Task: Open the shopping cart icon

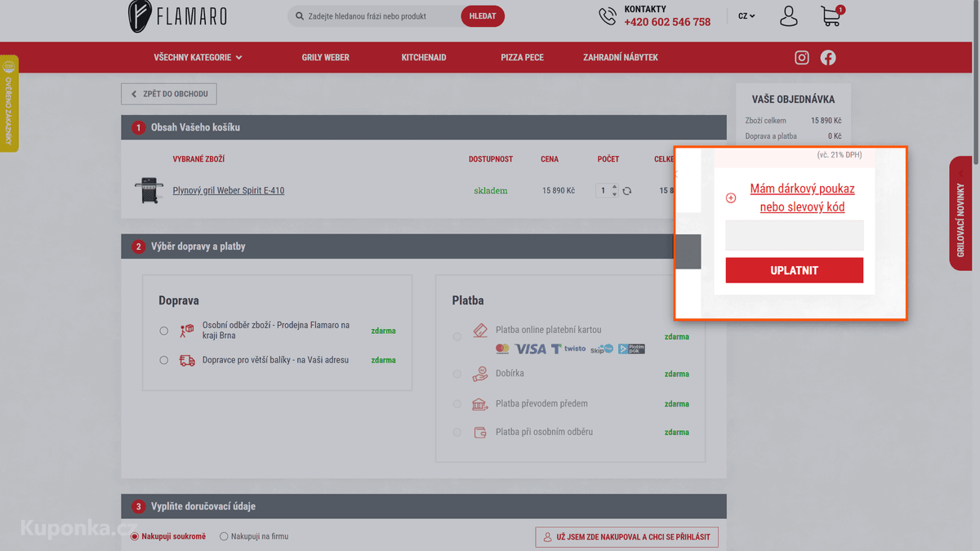Action: coord(831,16)
